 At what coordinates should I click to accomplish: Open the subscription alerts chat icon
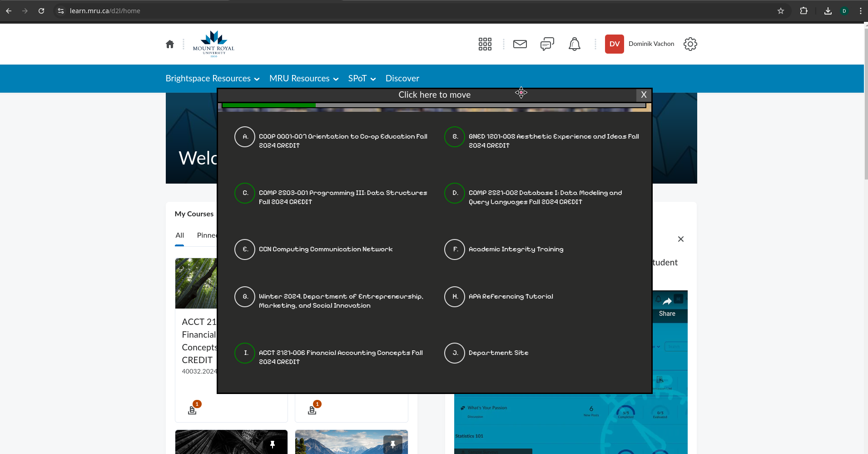point(547,44)
